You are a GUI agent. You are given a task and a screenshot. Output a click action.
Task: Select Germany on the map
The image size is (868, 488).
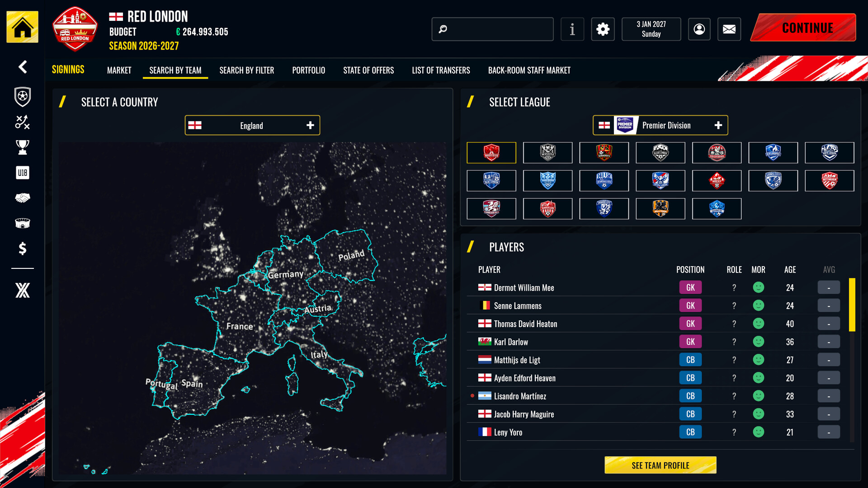coord(286,275)
